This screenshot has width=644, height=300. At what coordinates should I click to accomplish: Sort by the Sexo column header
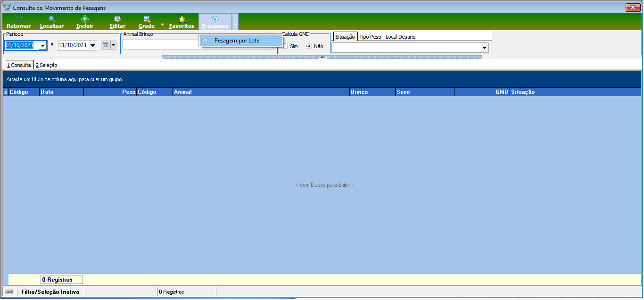click(425, 92)
